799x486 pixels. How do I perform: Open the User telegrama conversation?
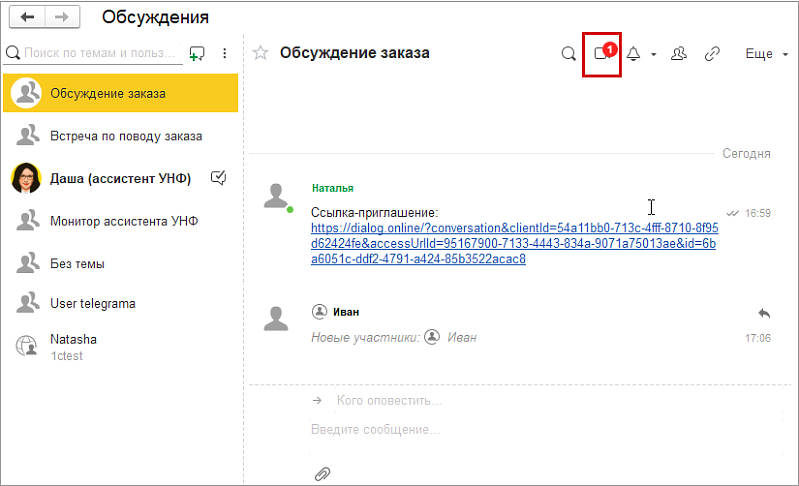[x=121, y=303]
